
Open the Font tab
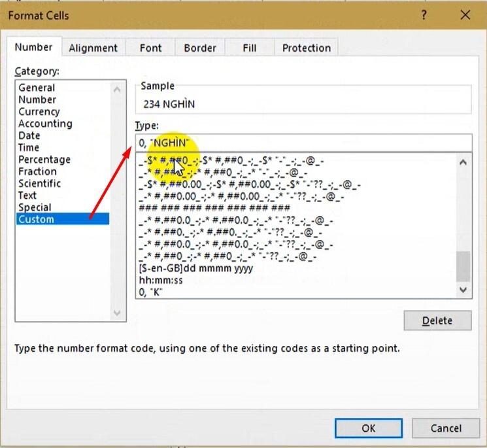tap(150, 48)
